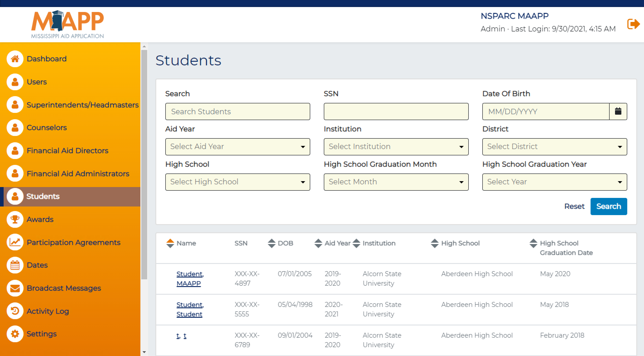The height and width of the screenshot is (356, 644).
Task: Open the Select Institution dropdown
Action: click(396, 147)
